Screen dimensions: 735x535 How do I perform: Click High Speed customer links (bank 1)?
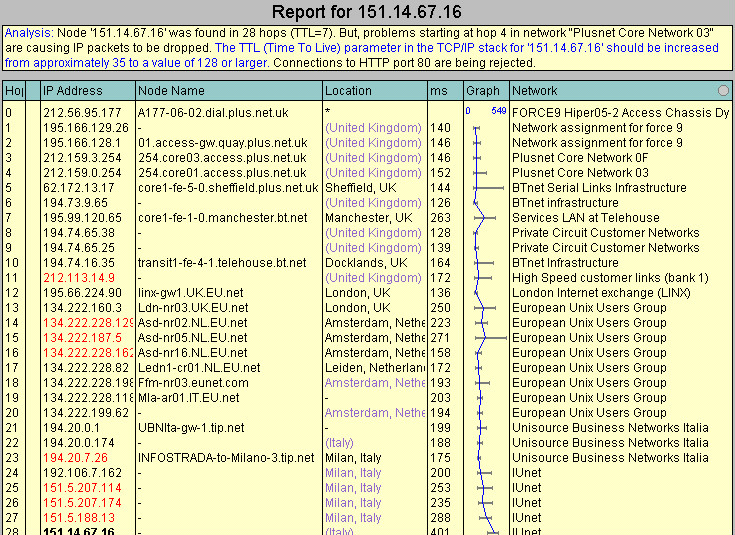(610, 278)
